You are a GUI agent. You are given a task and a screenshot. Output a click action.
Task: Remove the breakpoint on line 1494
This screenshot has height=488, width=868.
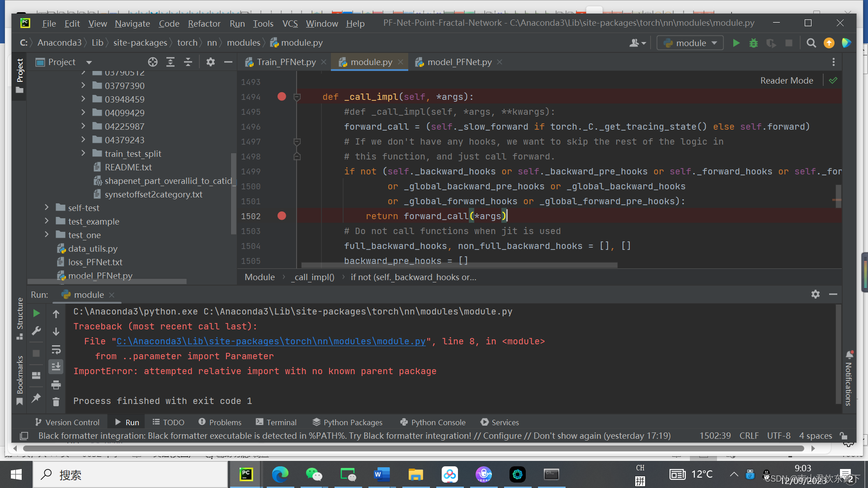(281, 96)
